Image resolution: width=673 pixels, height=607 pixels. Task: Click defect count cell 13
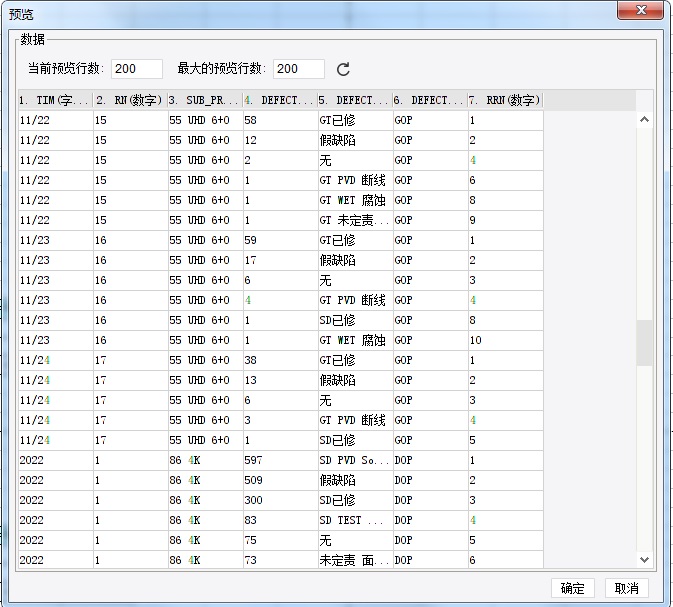(280, 380)
